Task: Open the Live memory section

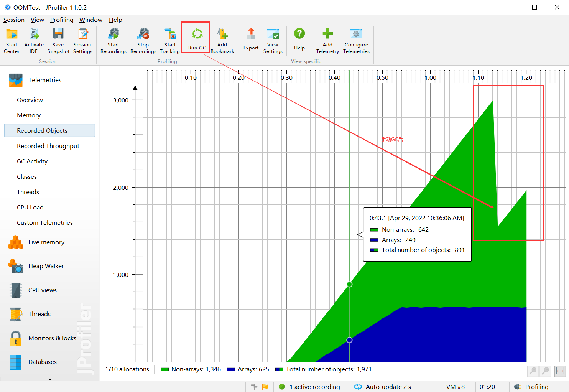Action: pos(36,242)
